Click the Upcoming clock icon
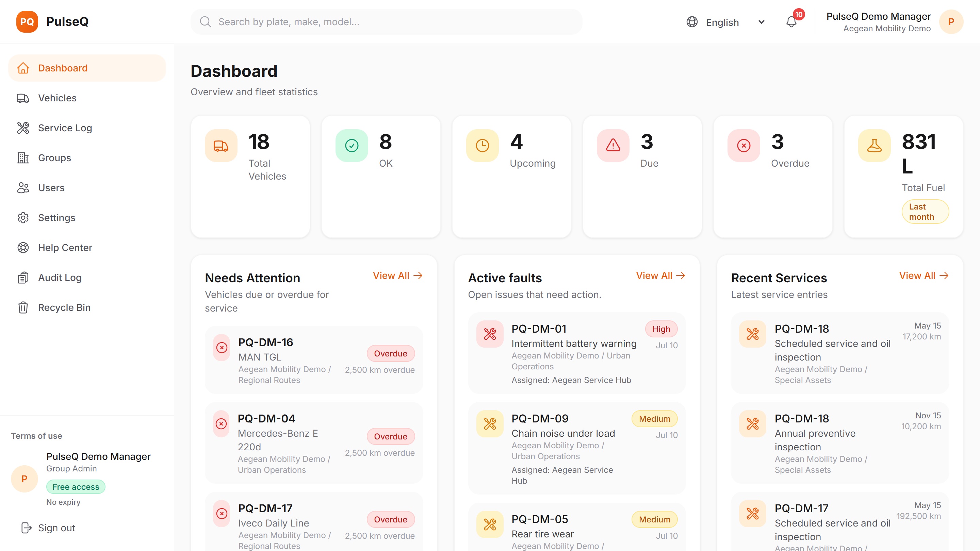980x551 pixels. point(483,146)
